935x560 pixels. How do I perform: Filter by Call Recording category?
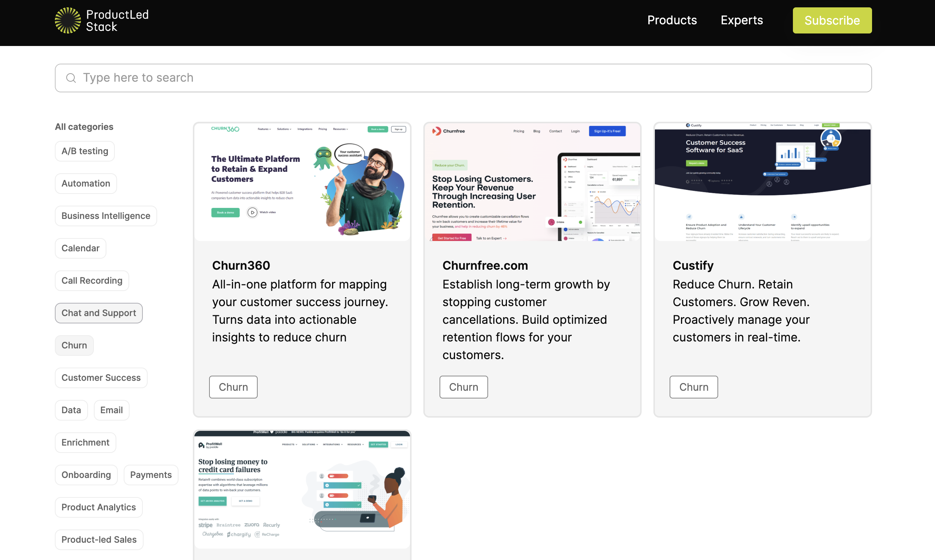(92, 280)
